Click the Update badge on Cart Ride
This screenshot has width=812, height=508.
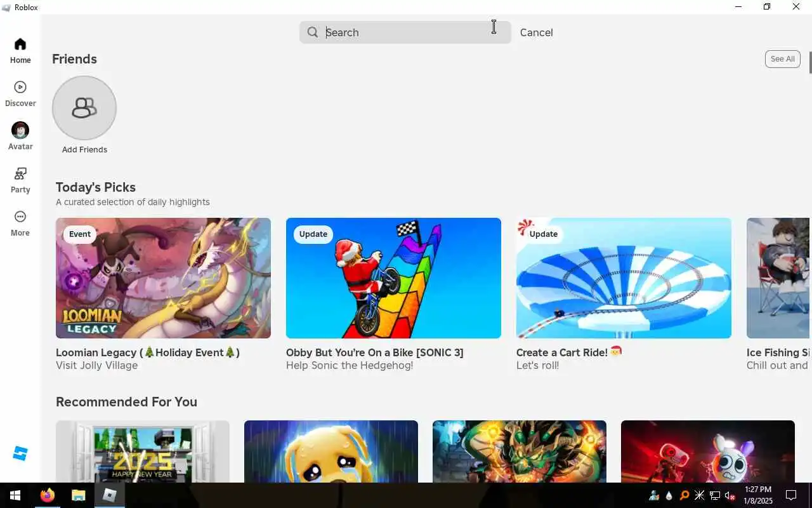(x=544, y=234)
